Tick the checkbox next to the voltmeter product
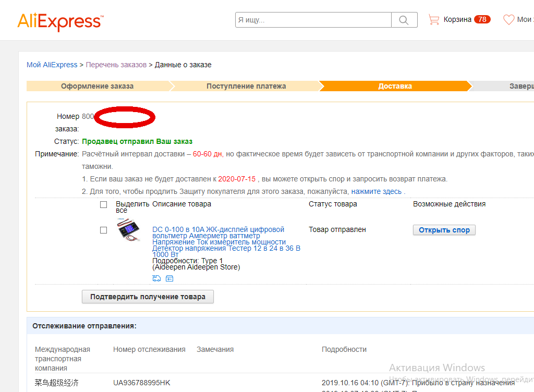 click(104, 230)
